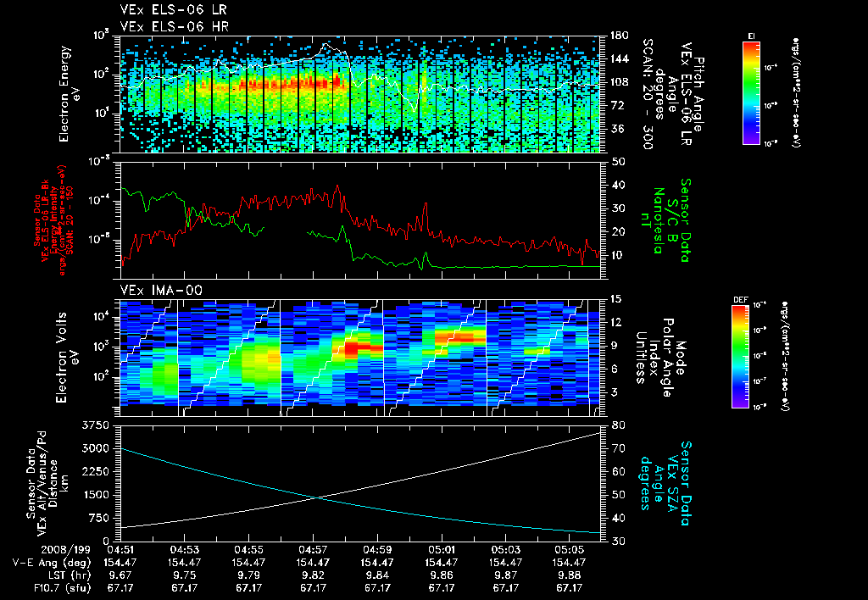Click the LST value 9.84
This screenshot has height=600, width=868.
377,575
